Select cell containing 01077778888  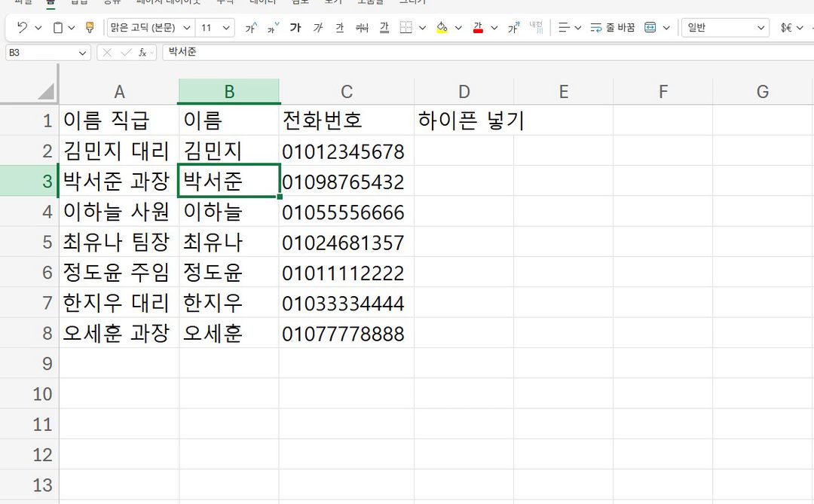click(346, 333)
